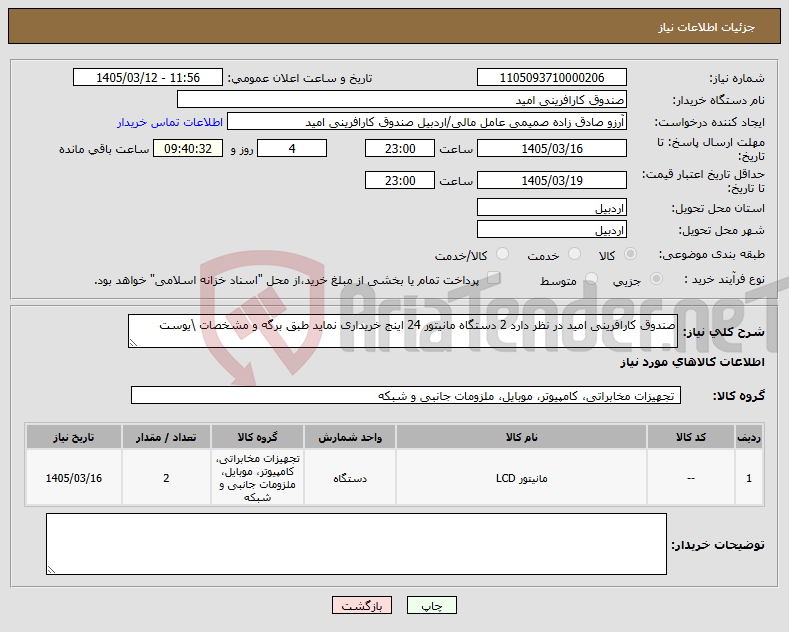The width and height of the screenshot is (789, 632).
Task: Click the resize handle of توضیحات خریدار box
Action: pyautogui.click(x=51, y=570)
